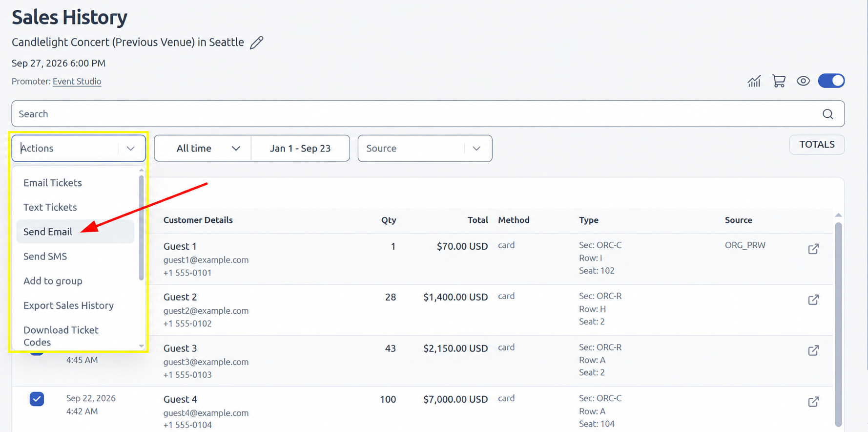This screenshot has height=432, width=868.
Task: Click the pencil edit icon beside event title
Action: (257, 43)
